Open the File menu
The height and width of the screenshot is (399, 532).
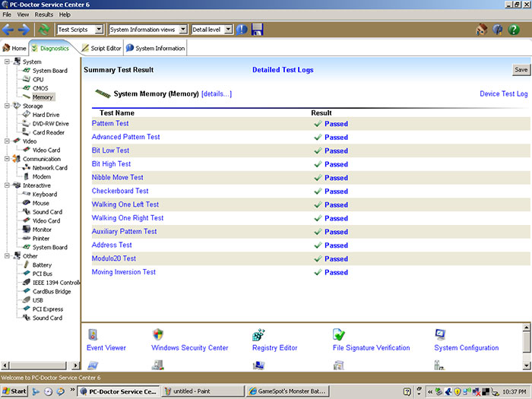(x=7, y=14)
